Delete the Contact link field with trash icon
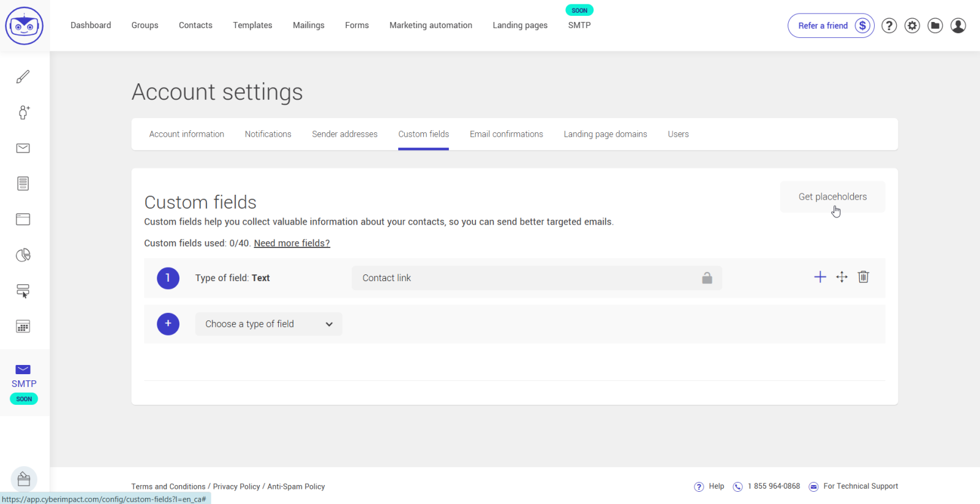The width and height of the screenshot is (980, 504). 863,277
